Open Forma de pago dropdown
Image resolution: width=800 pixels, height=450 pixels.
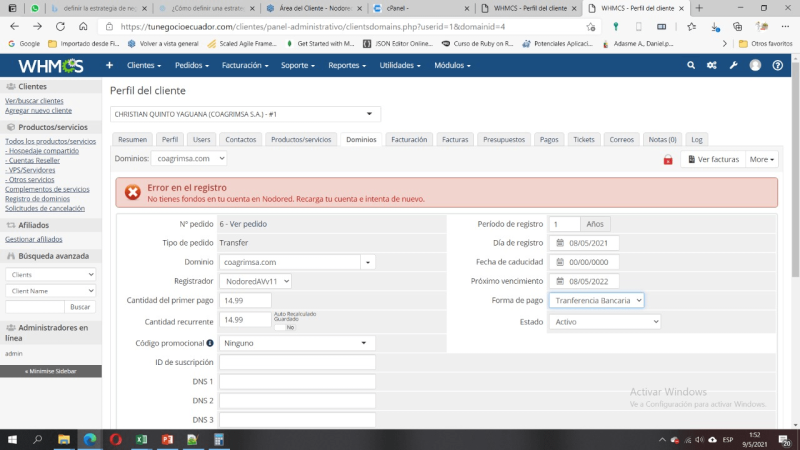[596, 301]
